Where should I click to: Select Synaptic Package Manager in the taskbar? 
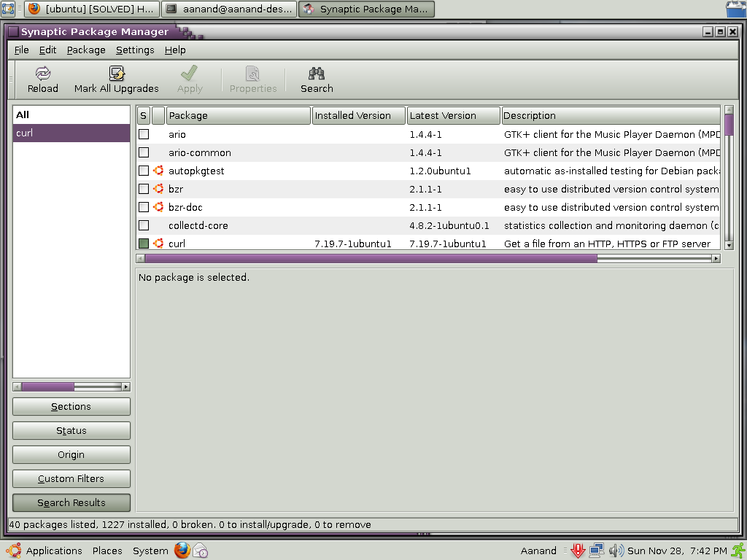pyautogui.click(x=366, y=9)
